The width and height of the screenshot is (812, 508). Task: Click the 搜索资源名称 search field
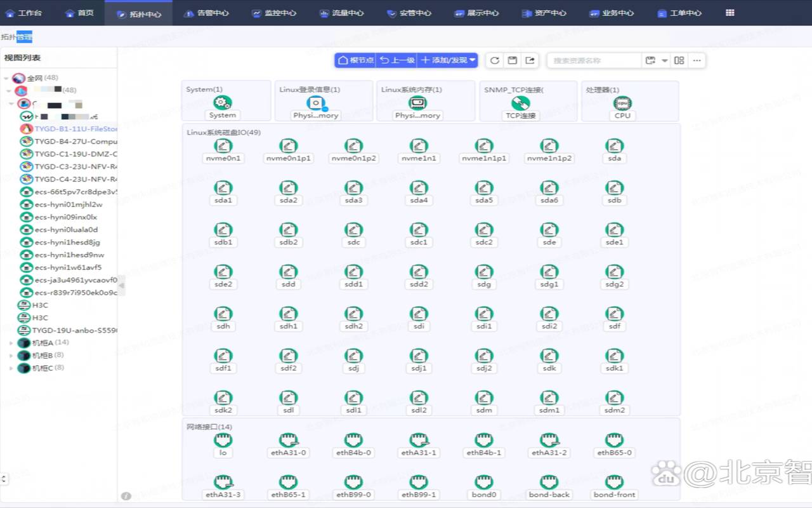(x=594, y=60)
